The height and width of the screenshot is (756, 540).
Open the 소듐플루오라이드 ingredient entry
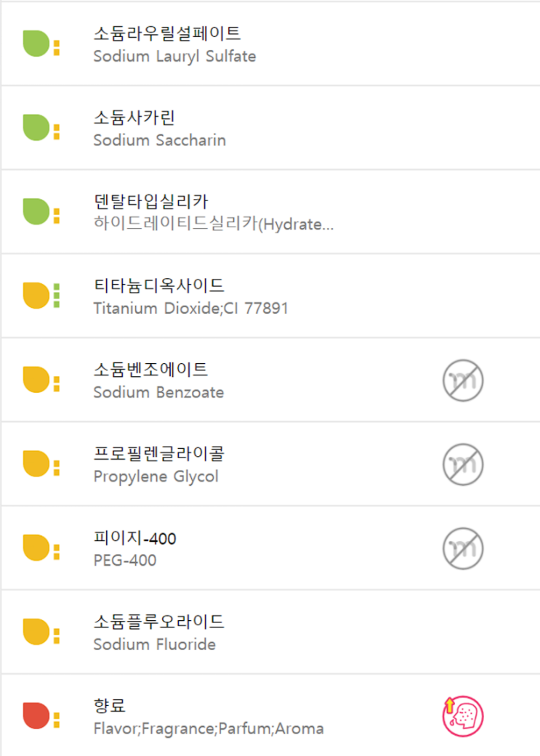[x=270, y=632]
